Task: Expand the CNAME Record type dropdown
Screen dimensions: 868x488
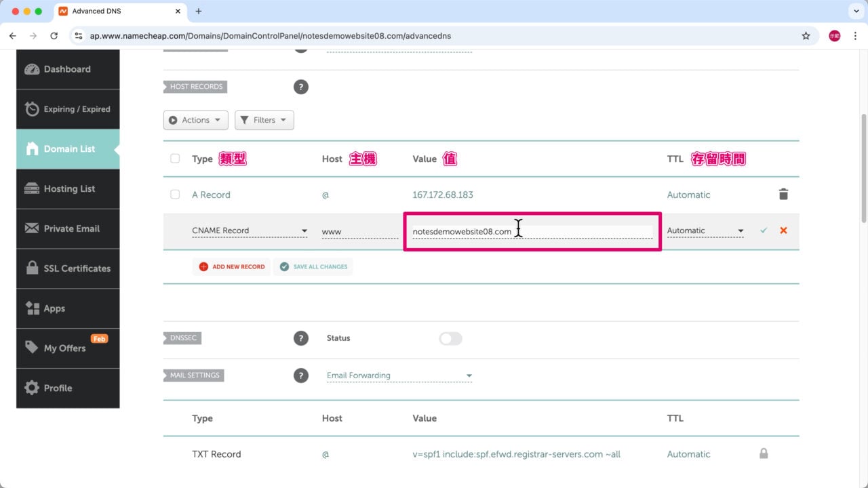Action: (x=250, y=231)
